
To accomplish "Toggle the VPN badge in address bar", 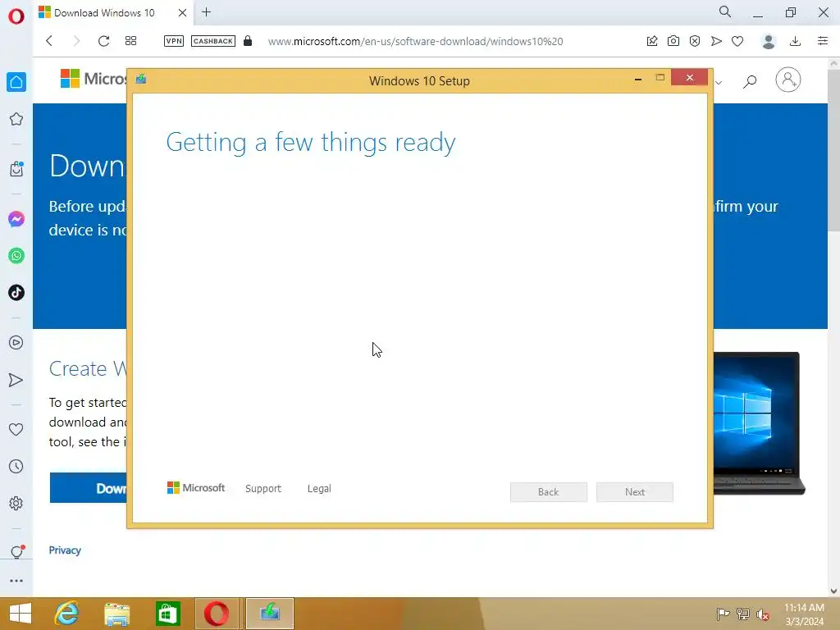I will (174, 41).
